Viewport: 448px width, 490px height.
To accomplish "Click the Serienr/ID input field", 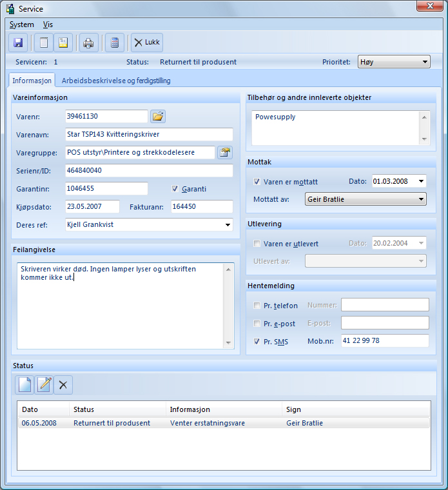I will [149, 171].
